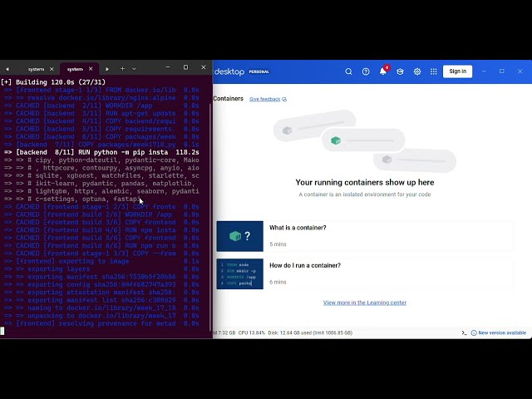Open search in Docker Desktop header
This screenshot has height=399, width=532.
[348, 71]
